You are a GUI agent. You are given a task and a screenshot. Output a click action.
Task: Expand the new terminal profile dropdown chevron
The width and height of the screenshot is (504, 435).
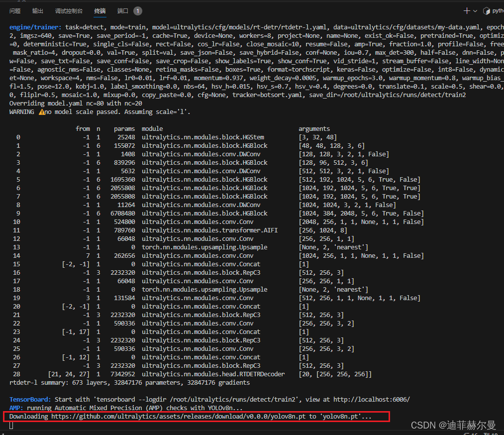[x=475, y=11]
